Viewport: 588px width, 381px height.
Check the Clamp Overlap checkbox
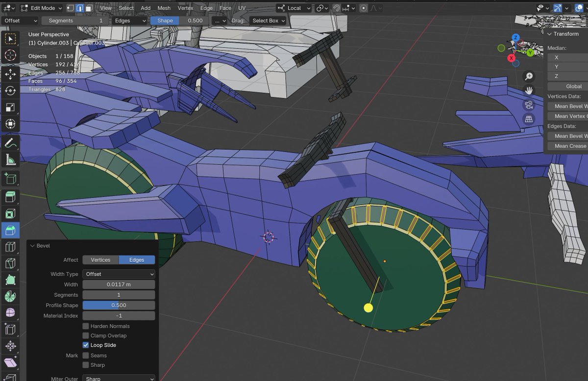[86, 335]
